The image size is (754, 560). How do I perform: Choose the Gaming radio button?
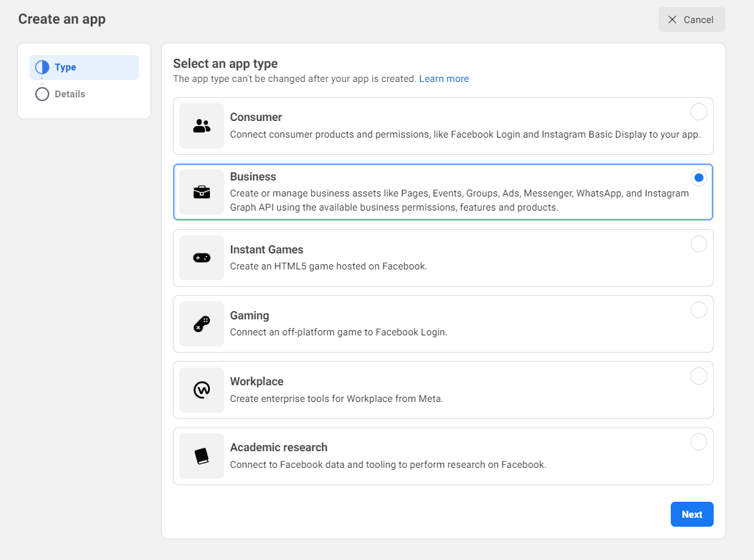[698, 310]
